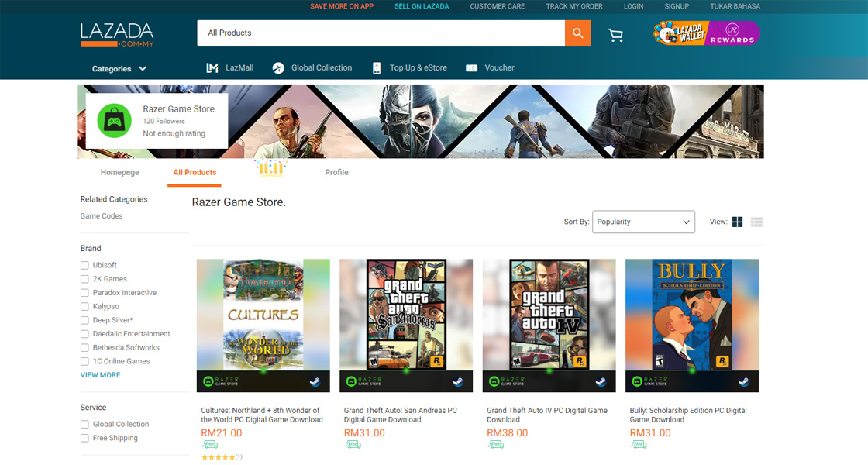868x465 pixels.
Task: Click the SIGNUP link
Action: pos(677,7)
